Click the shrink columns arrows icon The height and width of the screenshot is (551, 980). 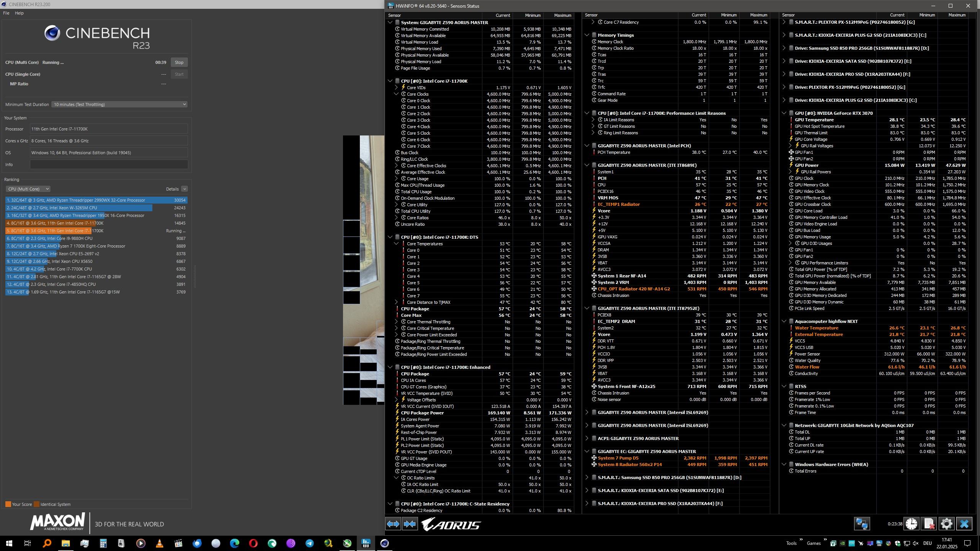[410, 524]
